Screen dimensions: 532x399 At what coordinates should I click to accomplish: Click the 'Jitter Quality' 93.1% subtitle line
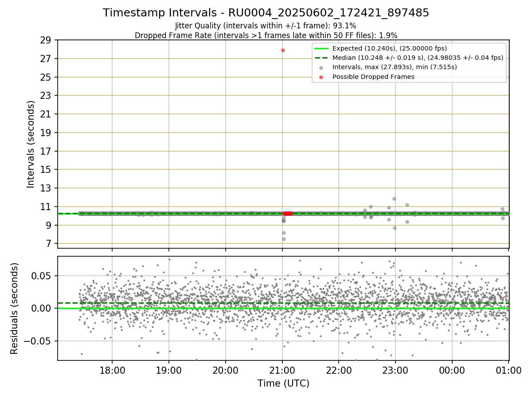266,26
